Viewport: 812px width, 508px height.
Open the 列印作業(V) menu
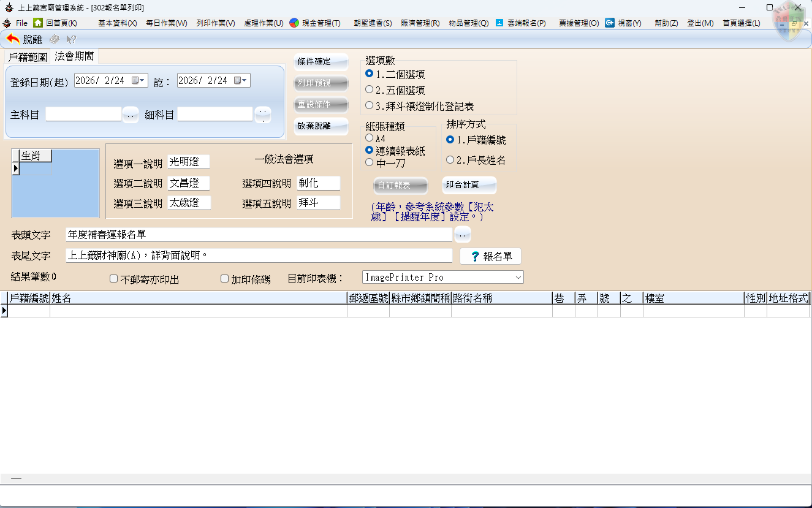coord(215,23)
